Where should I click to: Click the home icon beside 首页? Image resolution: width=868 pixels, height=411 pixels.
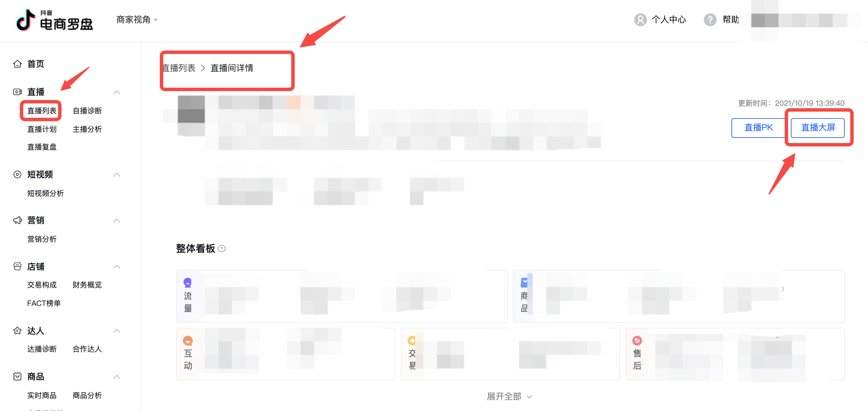17,64
